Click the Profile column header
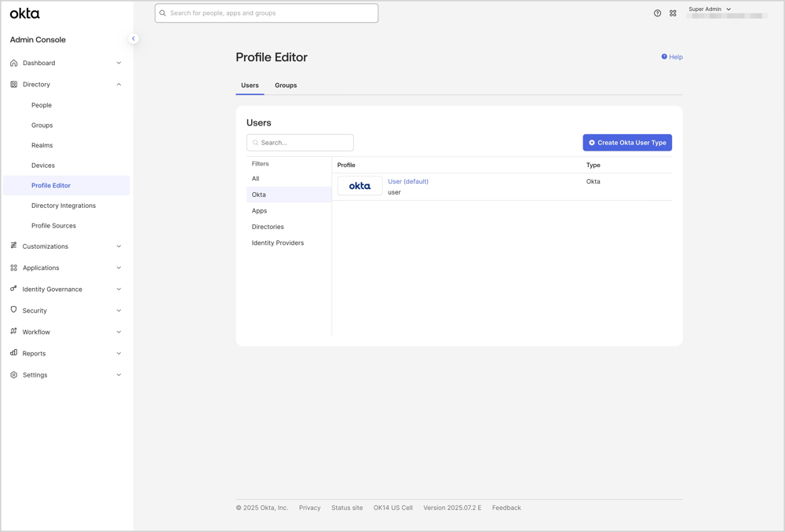This screenshot has width=785, height=532. click(x=346, y=165)
